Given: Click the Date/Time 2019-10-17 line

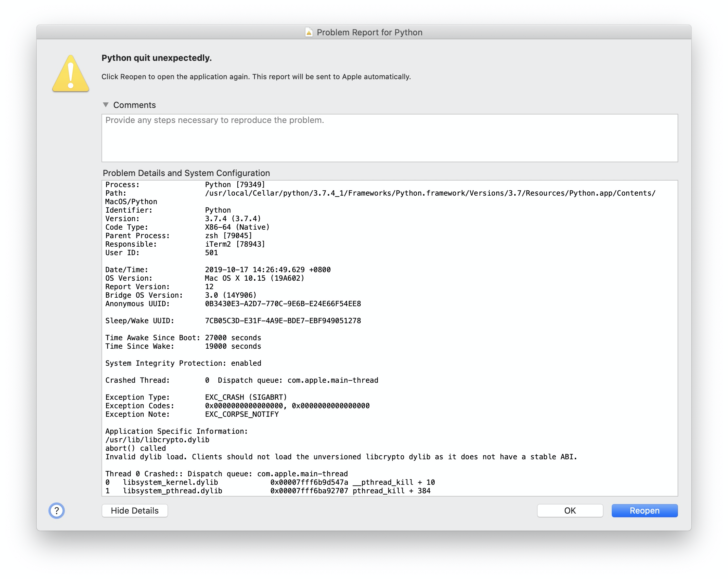Looking at the screenshot, I should (x=218, y=270).
